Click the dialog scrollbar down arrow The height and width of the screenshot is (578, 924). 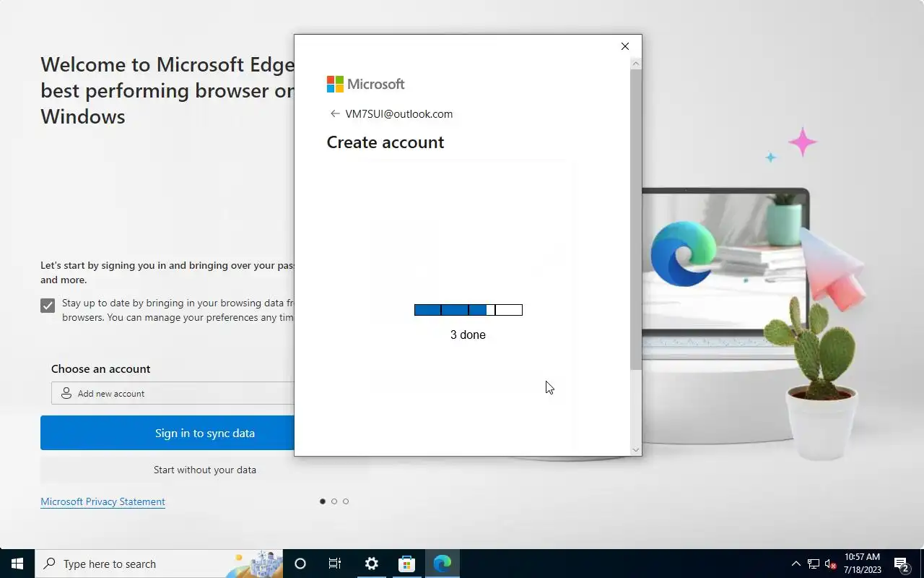coord(636,449)
